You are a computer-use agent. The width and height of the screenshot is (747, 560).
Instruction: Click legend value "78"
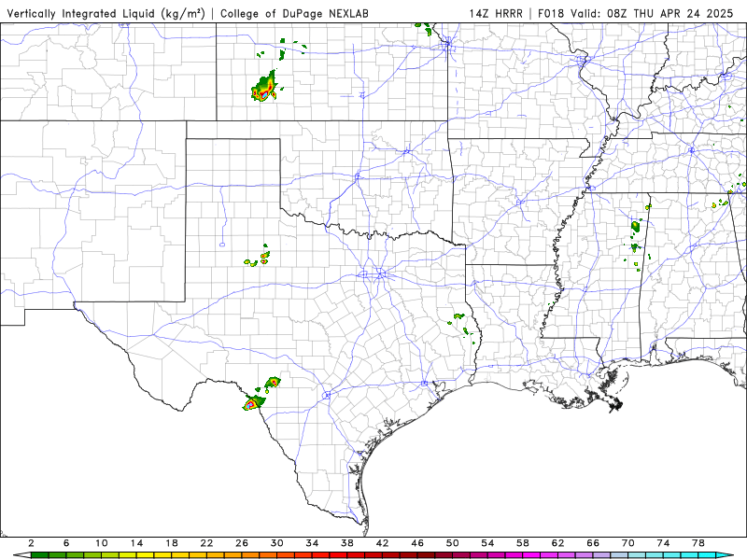(698, 543)
